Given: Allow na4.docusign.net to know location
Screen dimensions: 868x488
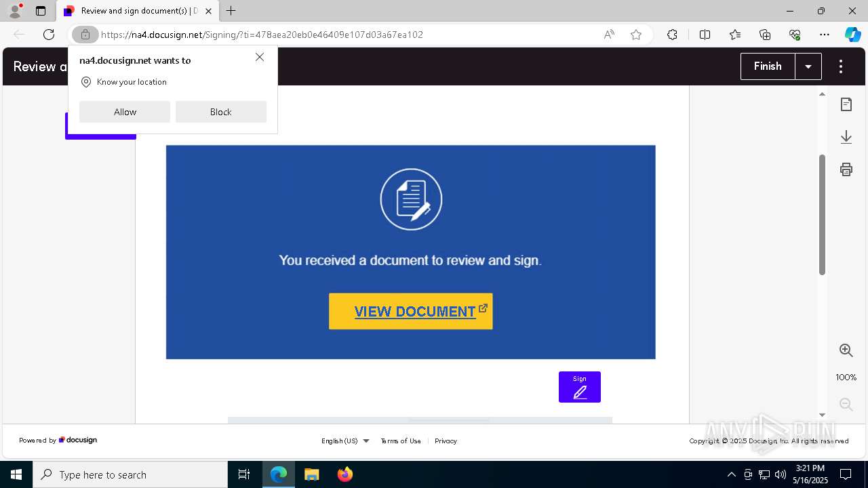Looking at the screenshot, I should [x=125, y=112].
